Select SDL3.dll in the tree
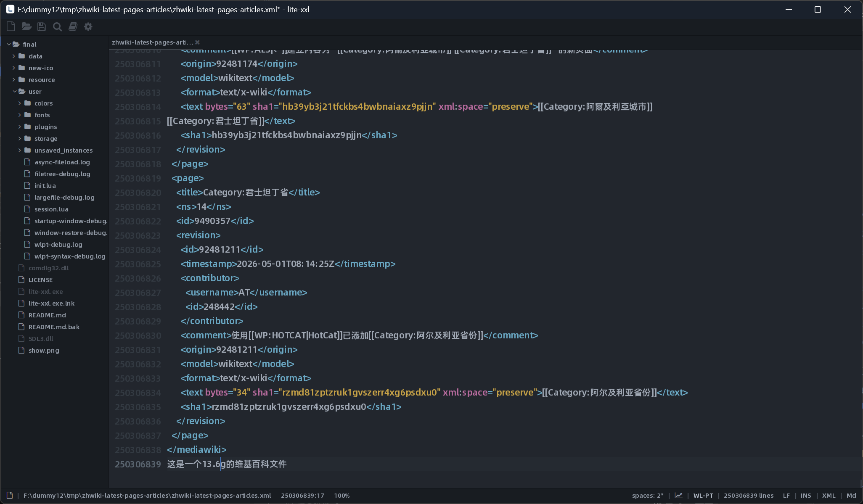863x504 pixels. click(x=41, y=338)
